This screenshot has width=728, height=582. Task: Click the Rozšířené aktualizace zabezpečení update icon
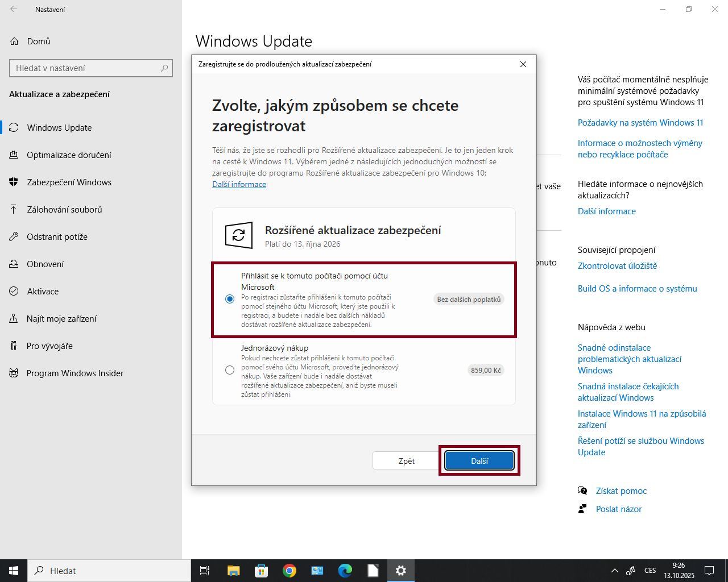tap(239, 235)
